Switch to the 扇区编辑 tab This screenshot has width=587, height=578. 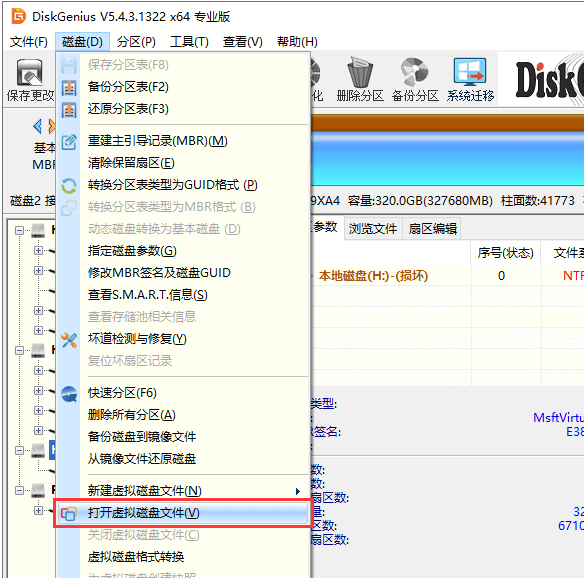(432, 228)
